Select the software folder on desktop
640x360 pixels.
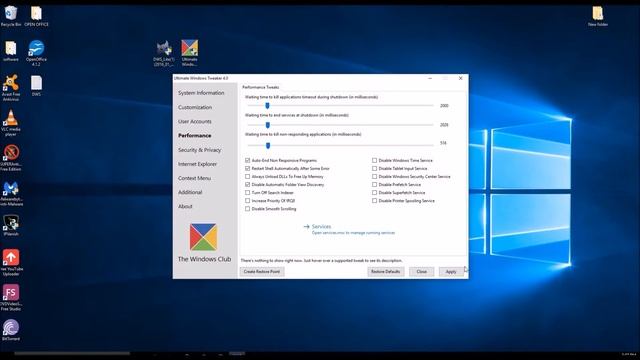click(x=11, y=51)
